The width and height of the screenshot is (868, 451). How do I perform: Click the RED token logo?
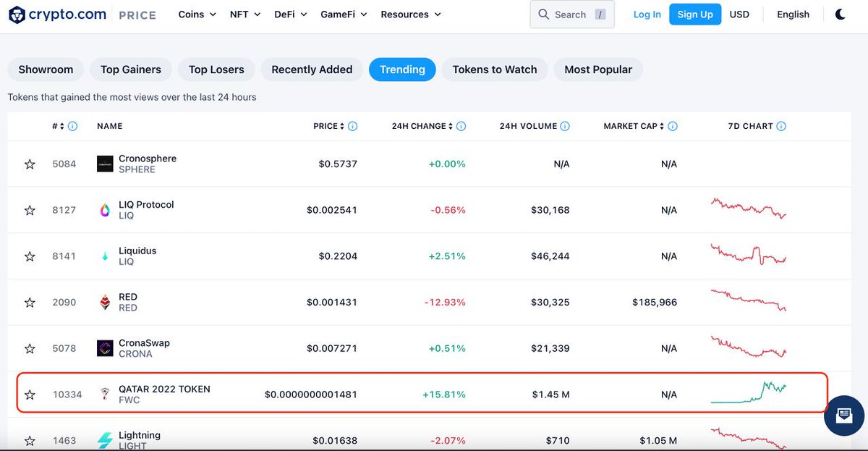[x=105, y=303]
